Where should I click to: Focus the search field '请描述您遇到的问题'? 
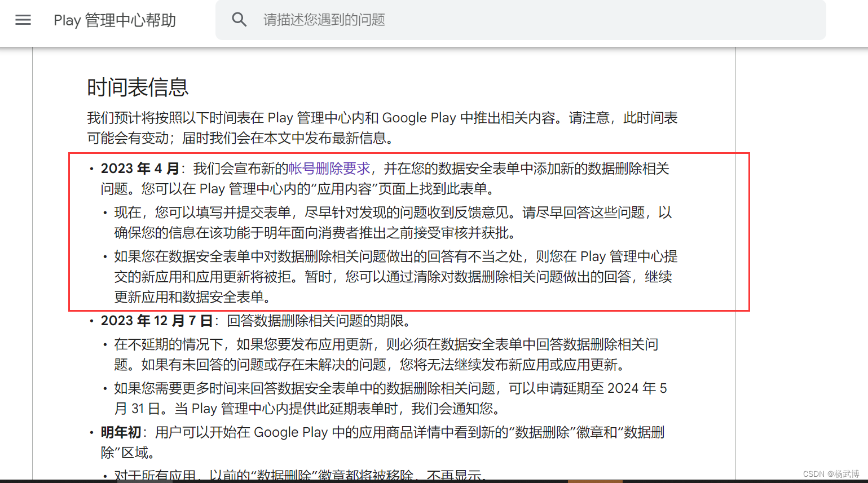tap(521, 20)
